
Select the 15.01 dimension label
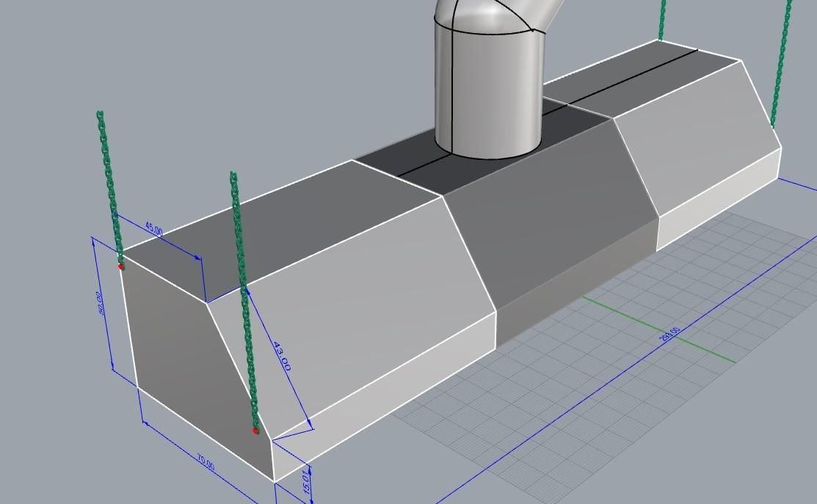(x=307, y=481)
